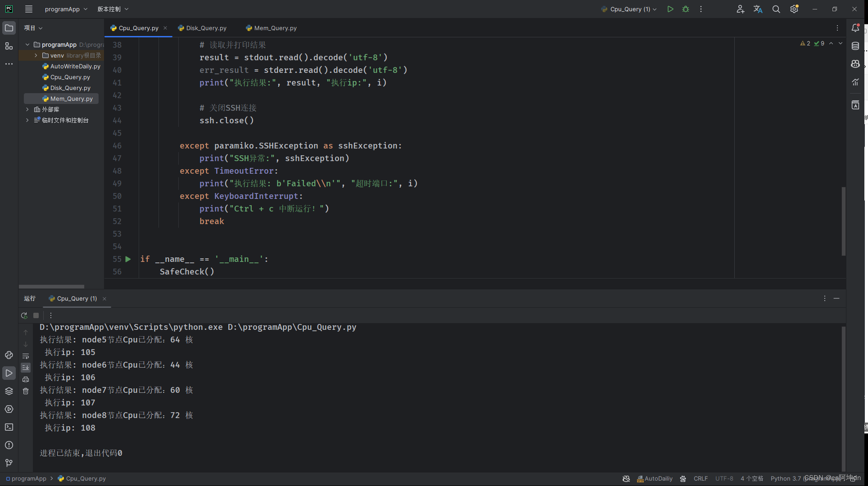Image resolution: width=868 pixels, height=486 pixels.
Task: Click the project panel horizontal scrollbar
Action: pos(51,286)
